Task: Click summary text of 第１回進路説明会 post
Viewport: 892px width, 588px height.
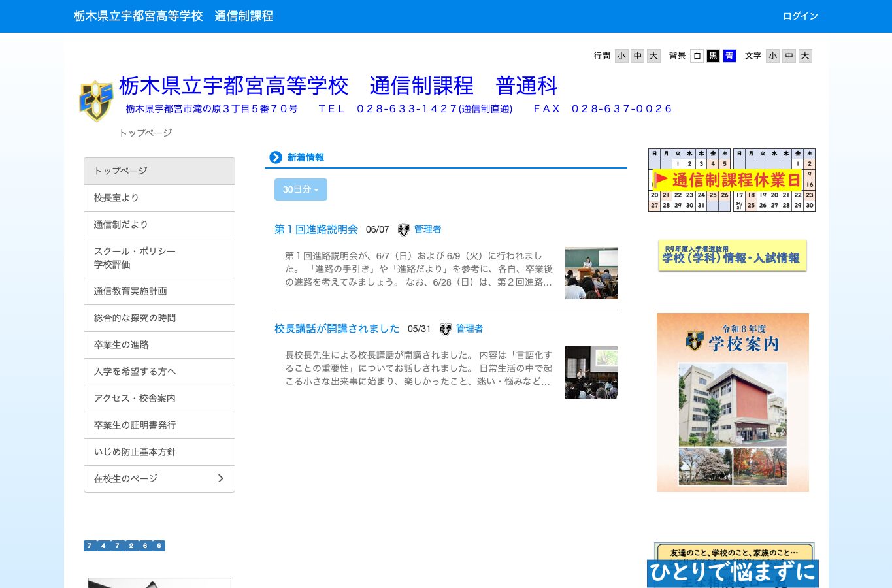Action: pyautogui.click(x=419, y=269)
